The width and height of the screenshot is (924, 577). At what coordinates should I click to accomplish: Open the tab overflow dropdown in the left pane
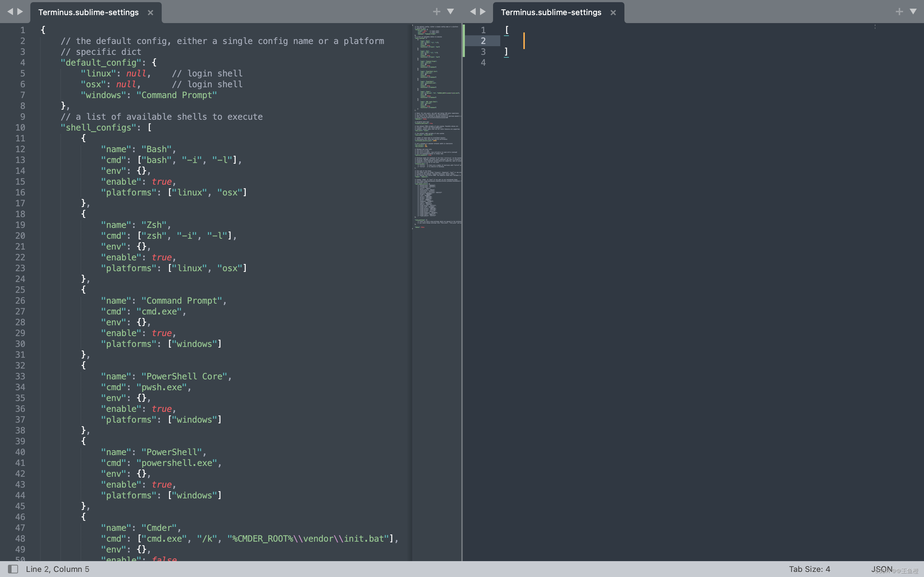click(x=450, y=11)
